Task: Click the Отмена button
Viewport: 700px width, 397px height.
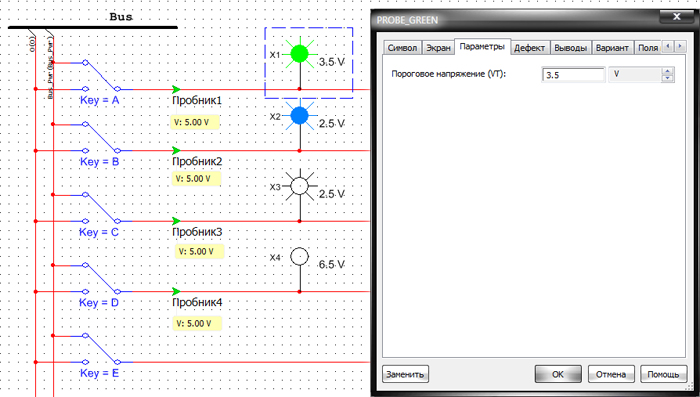Action: coord(611,374)
